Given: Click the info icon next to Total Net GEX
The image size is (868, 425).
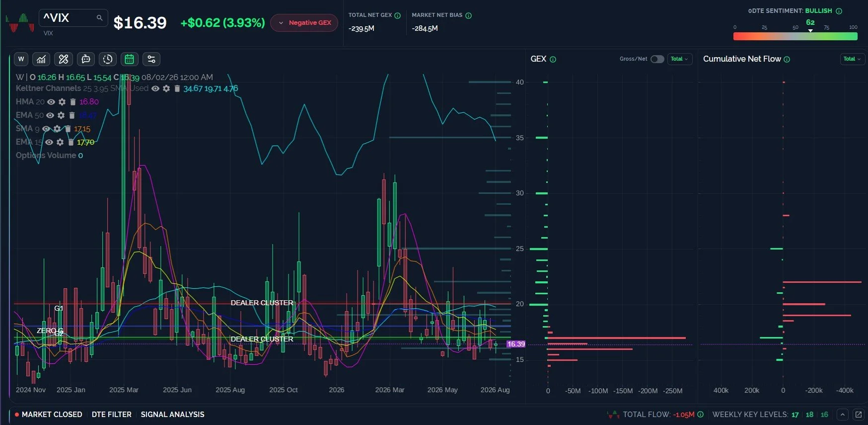Looking at the screenshot, I should pos(397,15).
